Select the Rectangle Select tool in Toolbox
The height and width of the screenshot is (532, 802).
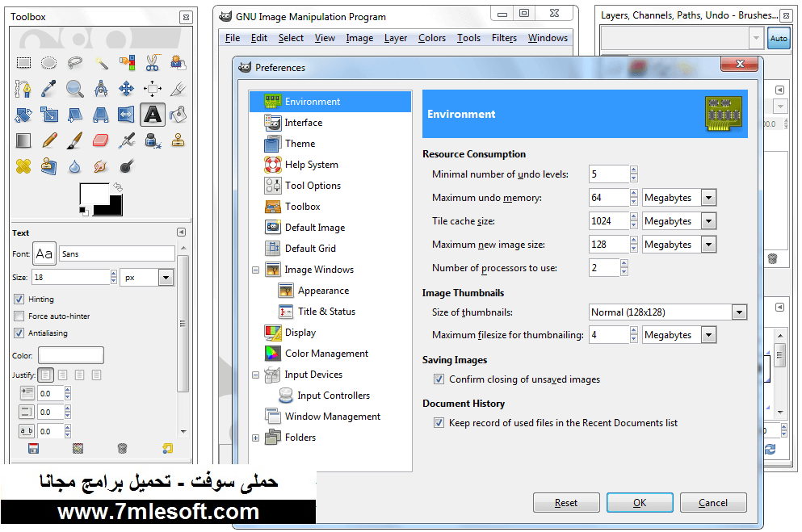click(23, 63)
